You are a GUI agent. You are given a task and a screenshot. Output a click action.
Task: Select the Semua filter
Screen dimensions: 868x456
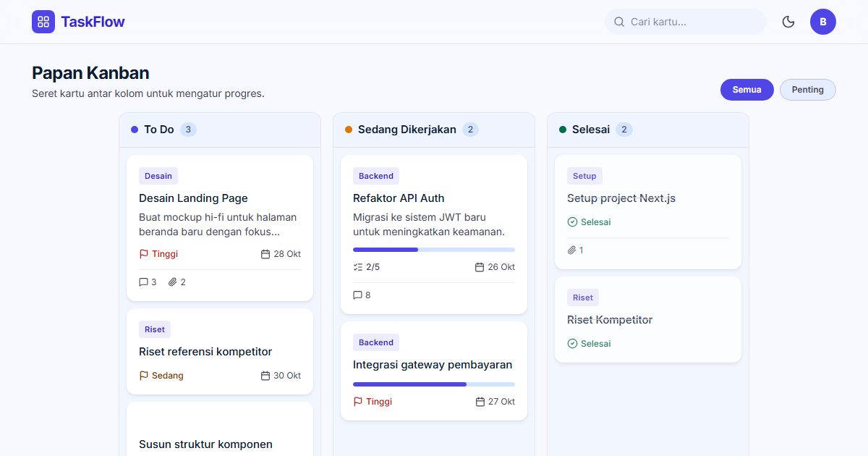(747, 90)
